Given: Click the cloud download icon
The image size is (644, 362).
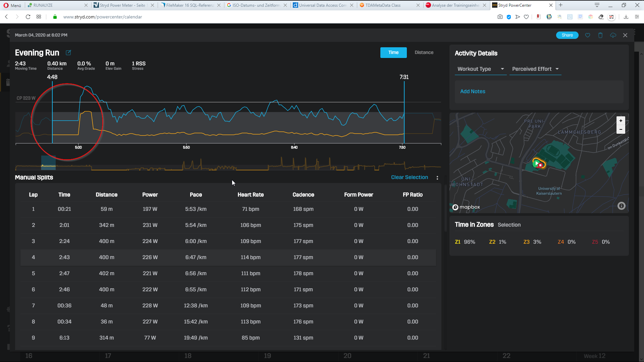Looking at the screenshot, I should [613, 35].
